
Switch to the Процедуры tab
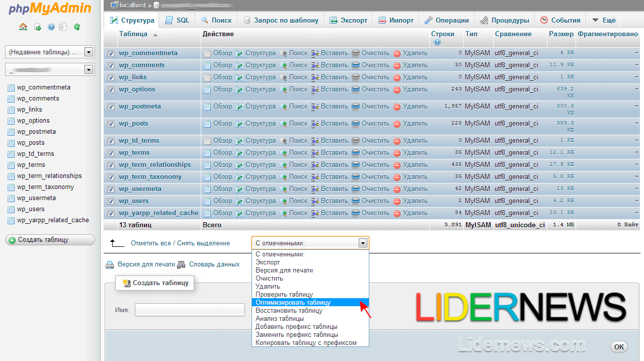[x=504, y=21]
